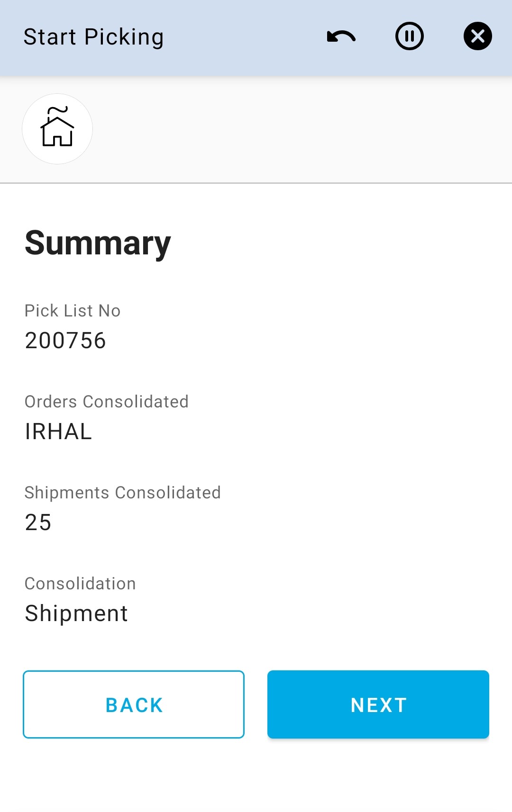Viewport: 512px width, 812px height.
Task: Click the Shipment consolidation value
Action: [76, 614]
